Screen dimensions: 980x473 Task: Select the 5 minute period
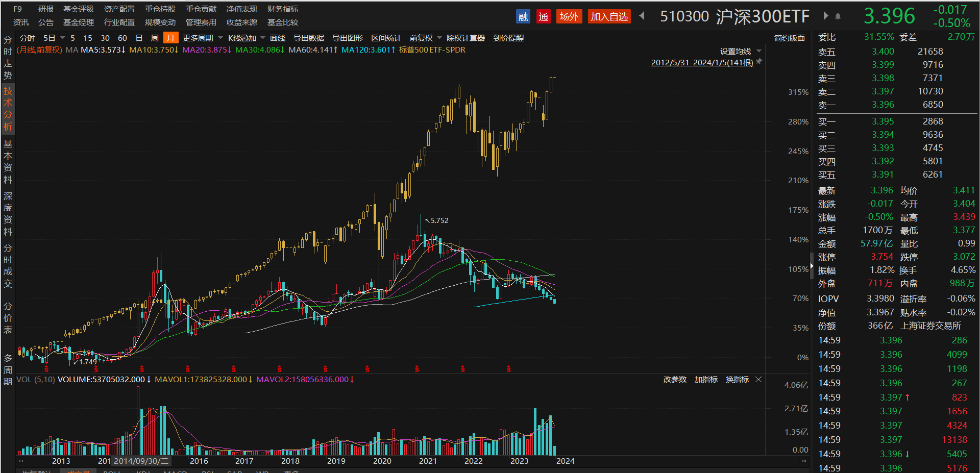(x=72, y=38)
